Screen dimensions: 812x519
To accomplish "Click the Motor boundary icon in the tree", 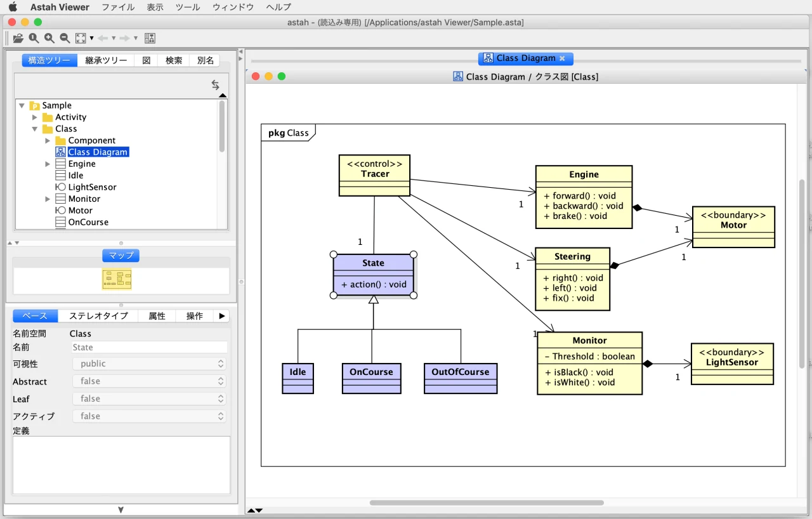I will tap(61, 211).
